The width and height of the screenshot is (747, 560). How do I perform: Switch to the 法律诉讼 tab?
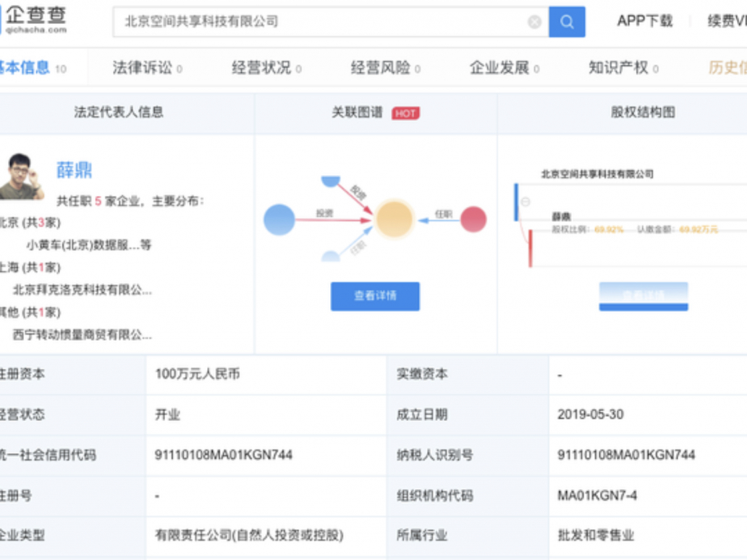(x=147, y=67)
